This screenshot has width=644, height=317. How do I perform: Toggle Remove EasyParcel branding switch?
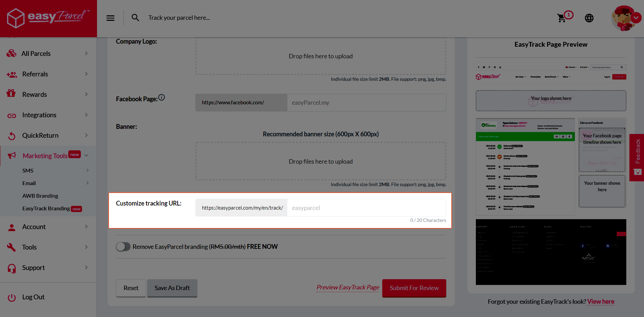(123, 246)
